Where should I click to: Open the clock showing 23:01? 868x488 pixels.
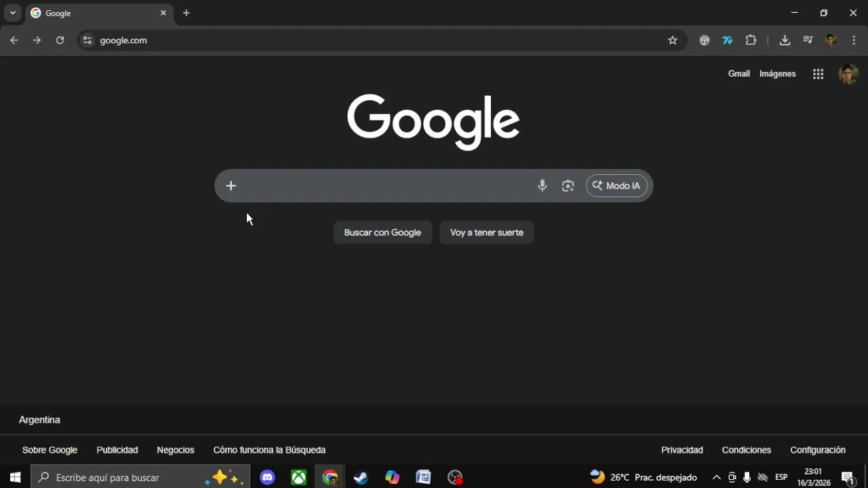[x=813, y=477]
